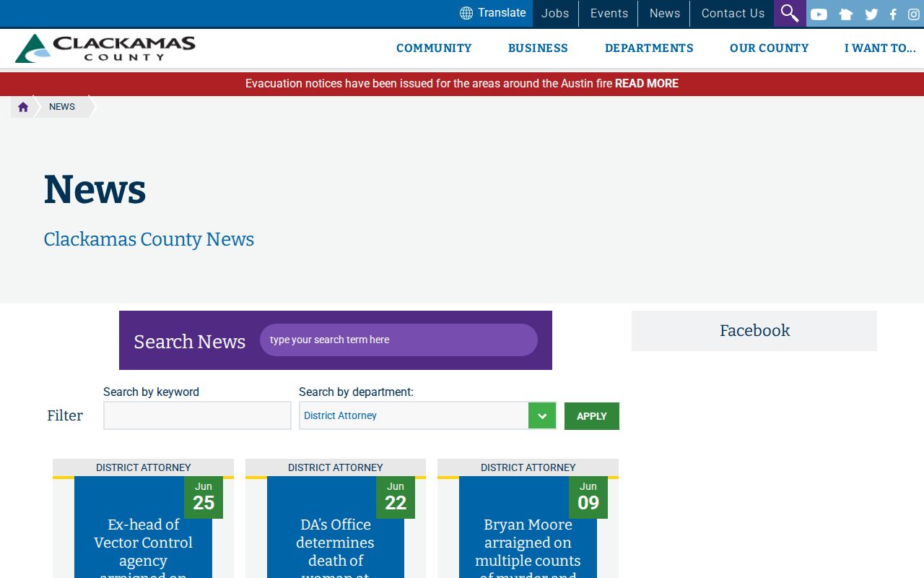This screenshot has height=578, width=924.
Task: Open the site search magnifier icon
Action: [x=790, y=13]
